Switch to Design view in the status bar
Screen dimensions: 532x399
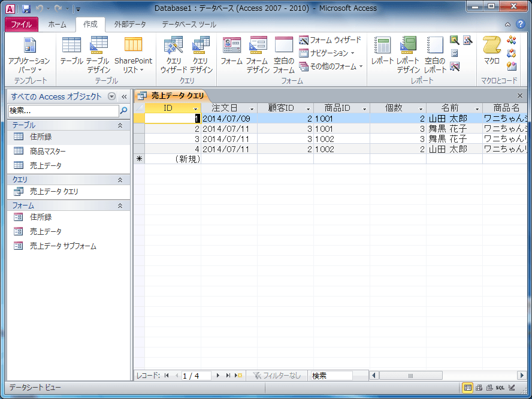click(x=512, y=388)
